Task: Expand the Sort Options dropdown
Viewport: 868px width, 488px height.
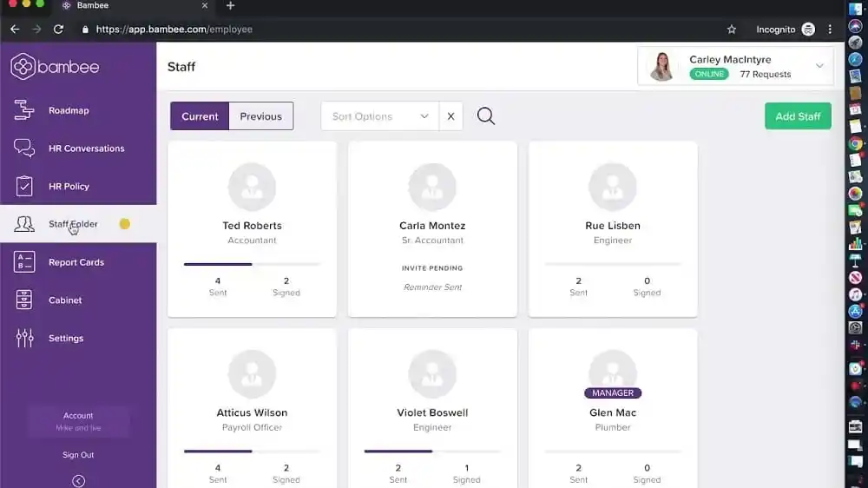Action: [x=379, y=116]
